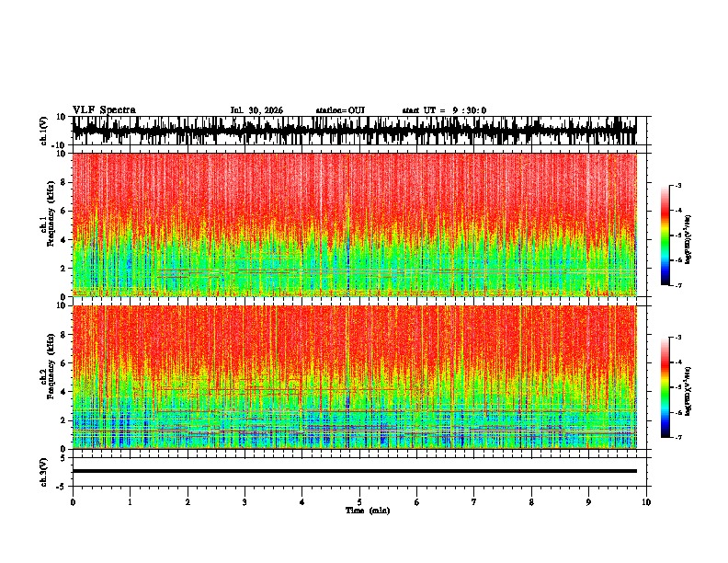Click time axis tick label "1"
The image size is (728, 563).
[130, 502]
